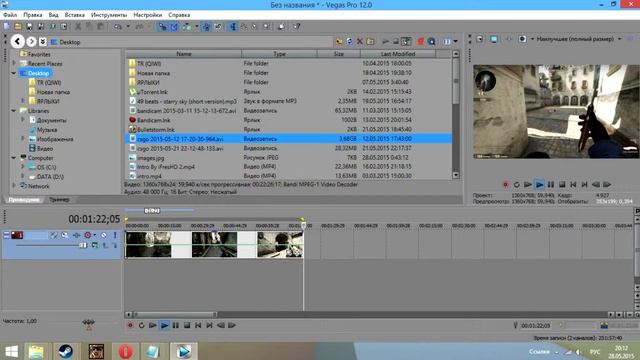This screenshot has width=640, height=360.
Task: Click Explorer's Up One Level folder icon
Action: pos(339,41)
